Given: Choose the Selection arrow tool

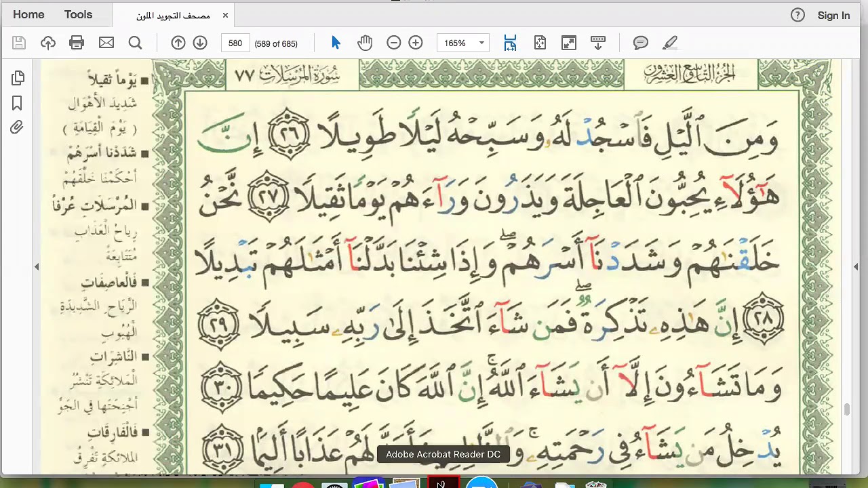Looking at the screenshot, I should pyautogui.click(x=336, y=43).
